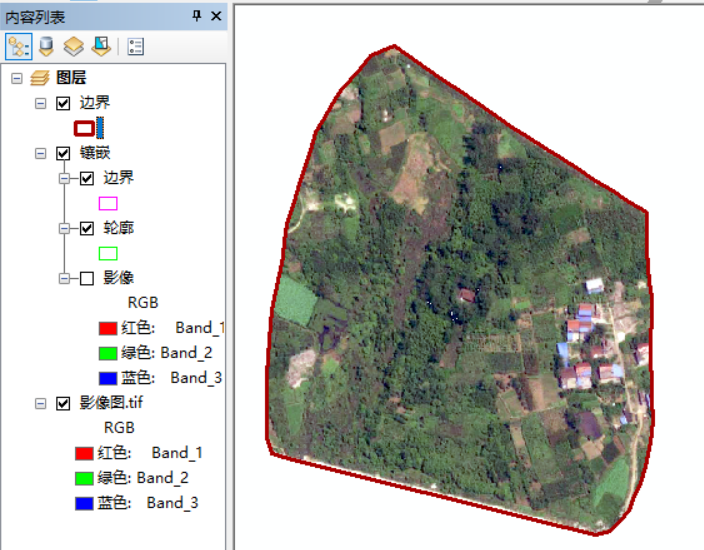Uncheck the top-level 边界 layer checkbox
Viewport: 704px width, 550px height.
click(x=64, y=103)
